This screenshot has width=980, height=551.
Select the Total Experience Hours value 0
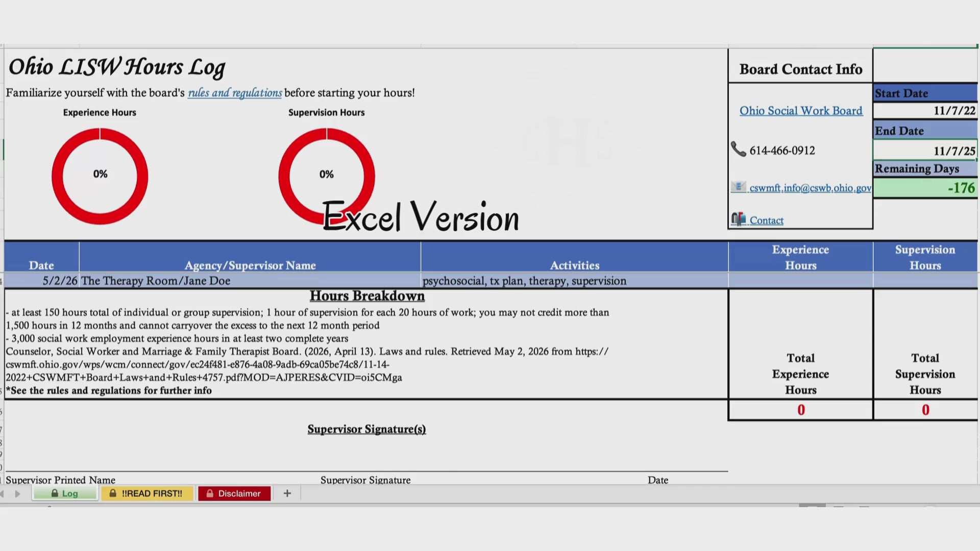pyautogui.click(x=801, y=410)
